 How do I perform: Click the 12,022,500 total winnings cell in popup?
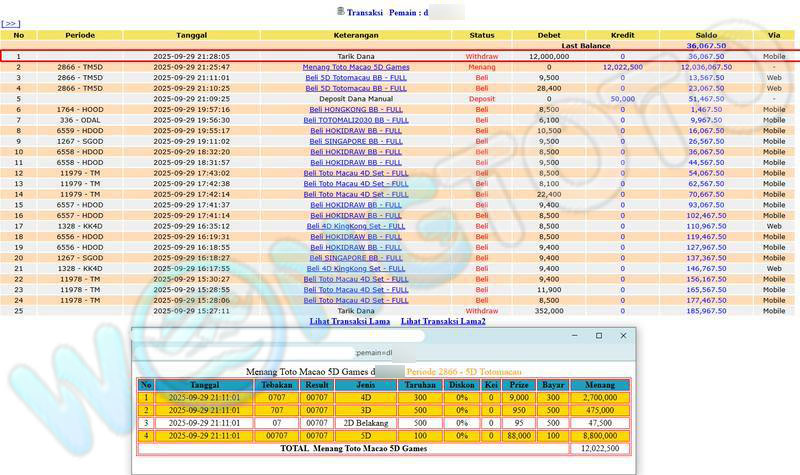pos(599,449)
